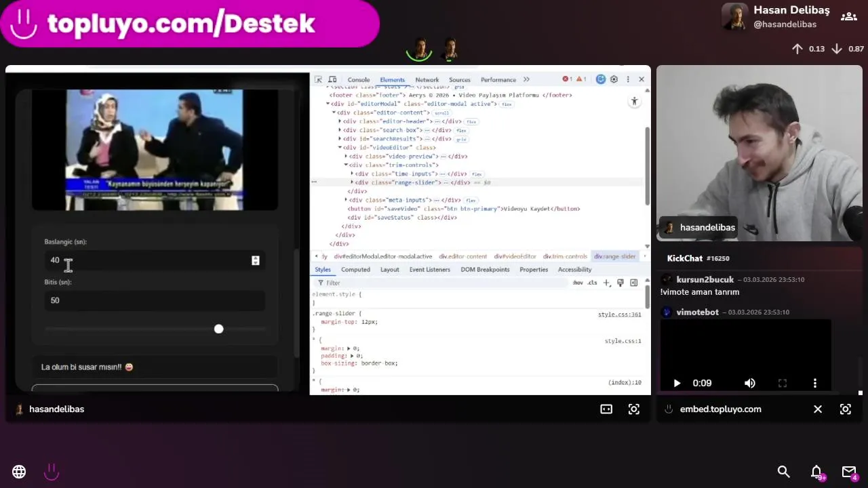Image resolution: width=868 pixels, height=488 pixels.
Task: Open the style.css:361 source link
Action: coord(620,314)
